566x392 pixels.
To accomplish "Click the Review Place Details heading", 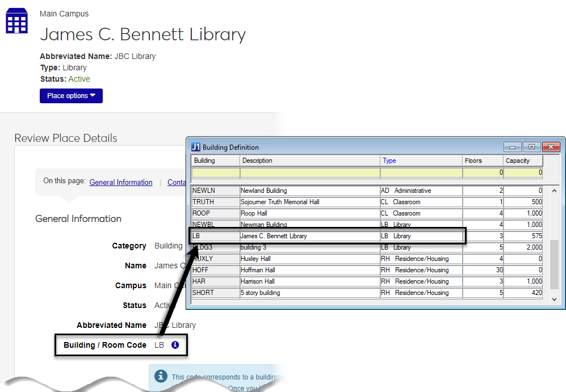I will (x=66, y=138).
